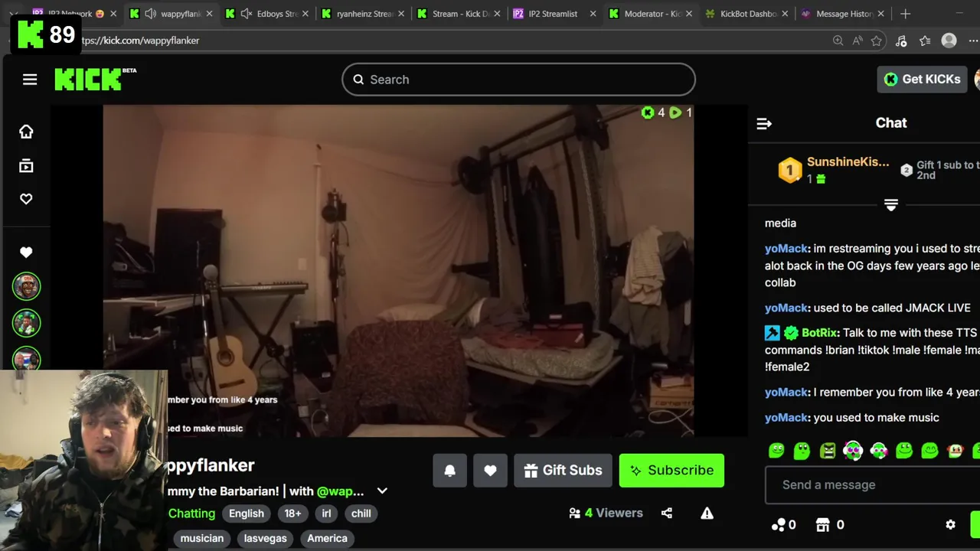Open browser read aloud icon
This screenshot has width=980, height=551.
[x=857, y=41]
